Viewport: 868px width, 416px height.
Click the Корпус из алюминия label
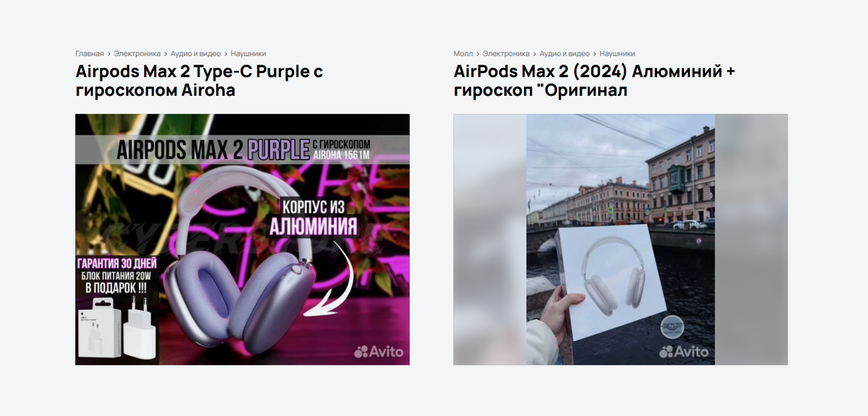click(x=313, y=217)
